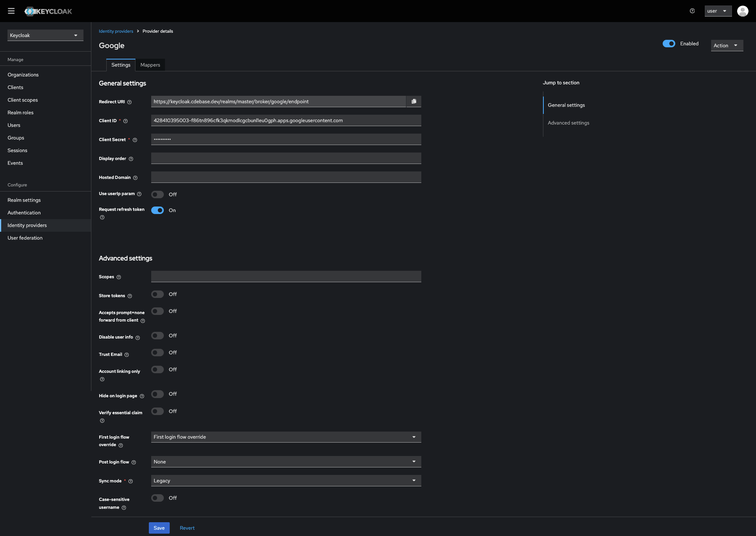Screen dimensions: 756x536
Task: Open Realm roles in sidebar
Action: (x=46, y=112)
